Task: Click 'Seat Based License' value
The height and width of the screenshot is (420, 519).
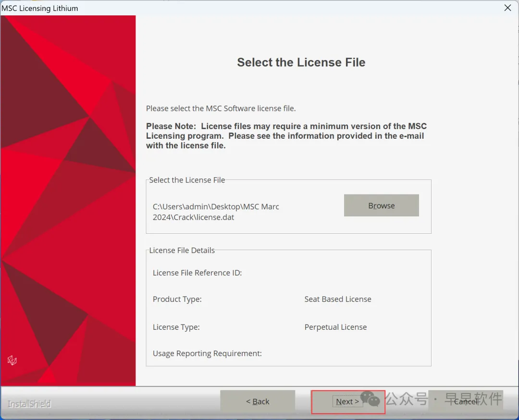Action: (338, 299)
